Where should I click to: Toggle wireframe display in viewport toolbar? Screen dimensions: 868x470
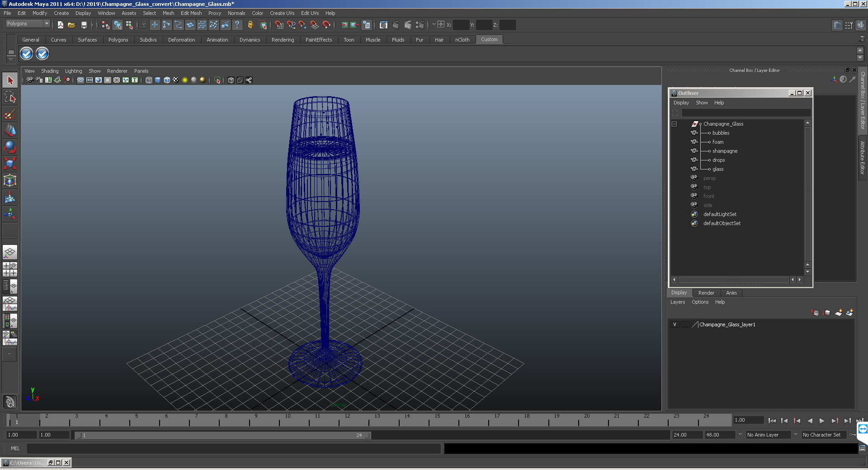pyautogui.click(x=149, y=80)
